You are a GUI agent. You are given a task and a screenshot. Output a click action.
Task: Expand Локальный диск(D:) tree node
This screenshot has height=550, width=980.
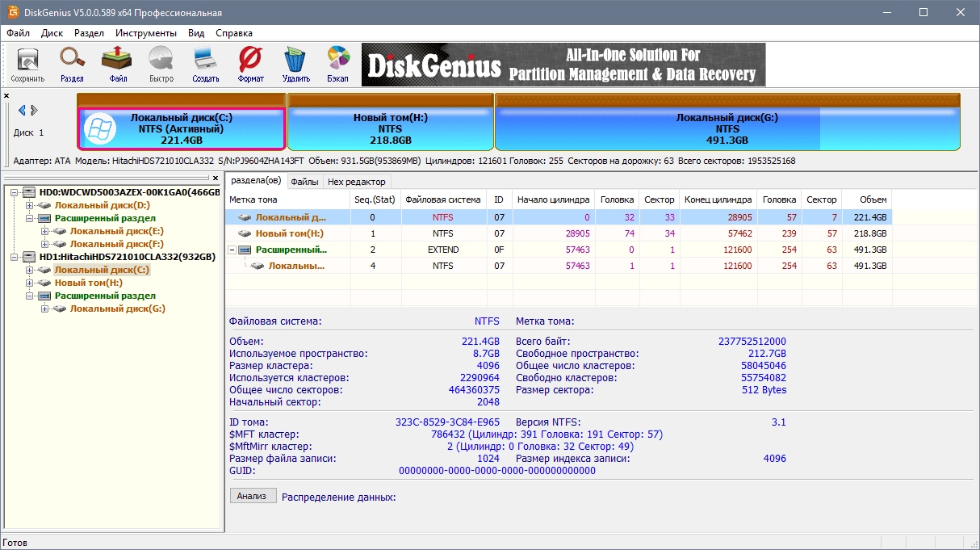point(30,205)
